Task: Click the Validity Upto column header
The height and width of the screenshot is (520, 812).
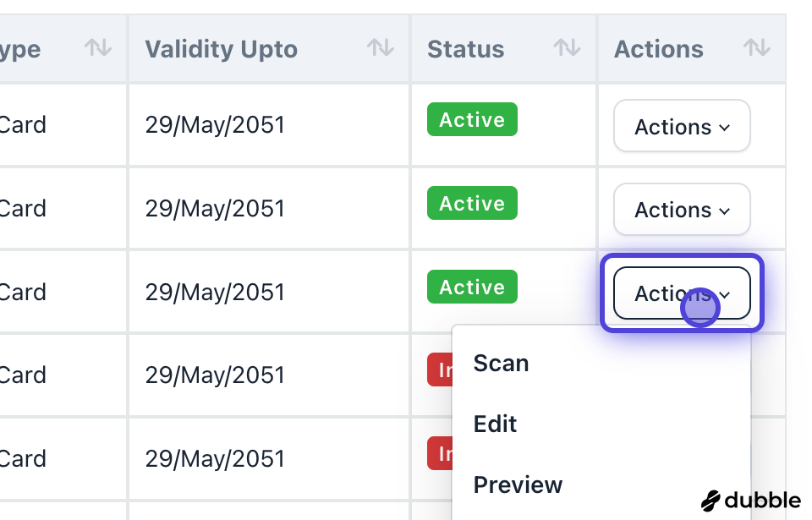Action: click(222, 49)
